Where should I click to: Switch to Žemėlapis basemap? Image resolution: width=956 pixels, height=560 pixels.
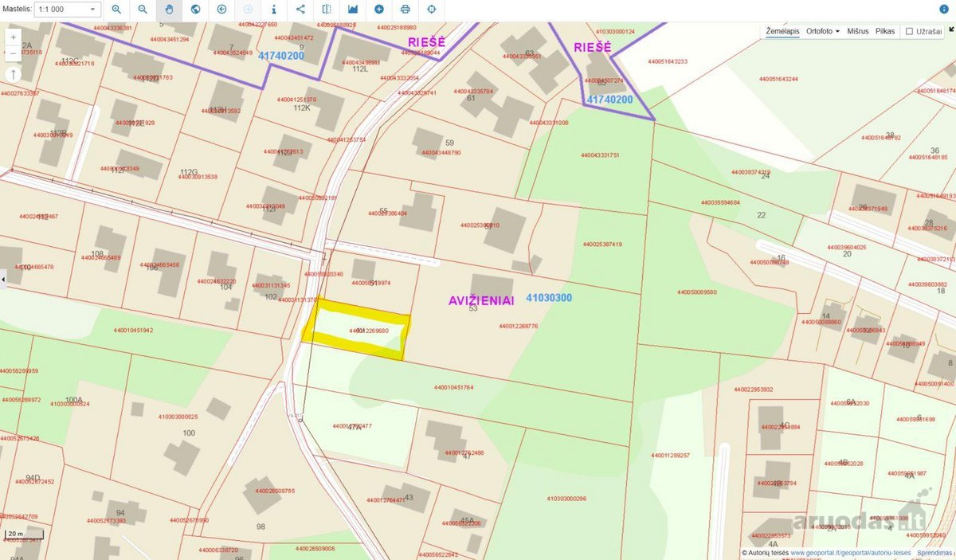pos(782,31)
